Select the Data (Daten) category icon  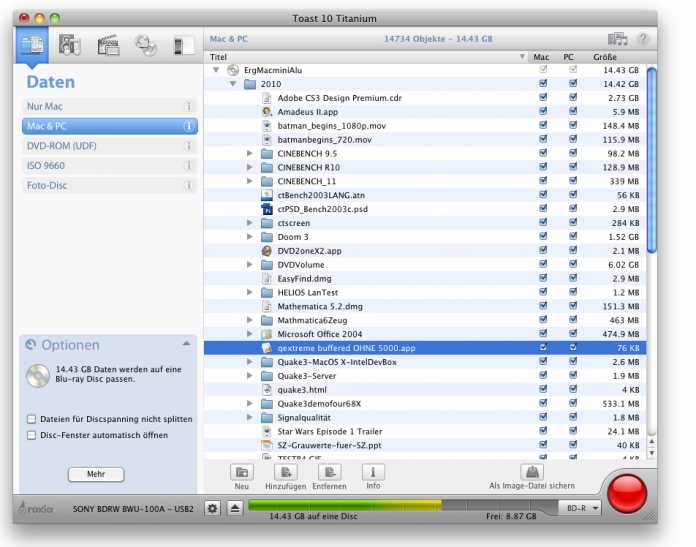coord(32,46)
